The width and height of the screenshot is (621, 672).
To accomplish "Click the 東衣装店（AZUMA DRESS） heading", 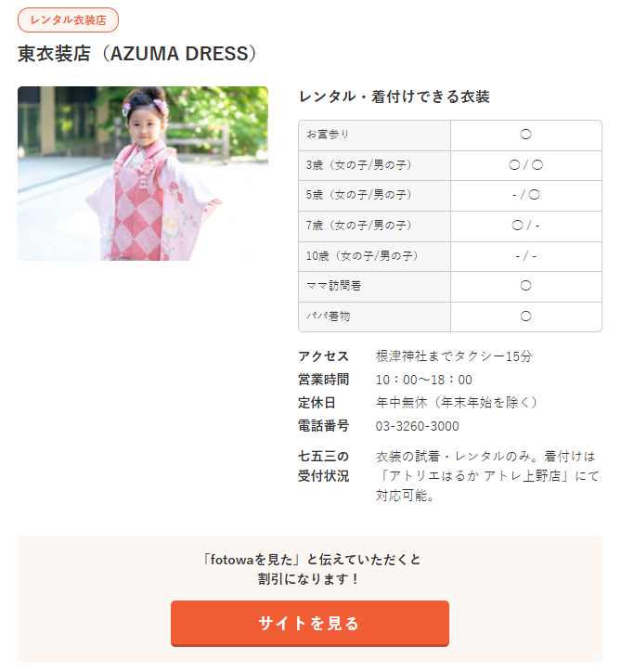I will pyautogui.click(x=137, y=54).
